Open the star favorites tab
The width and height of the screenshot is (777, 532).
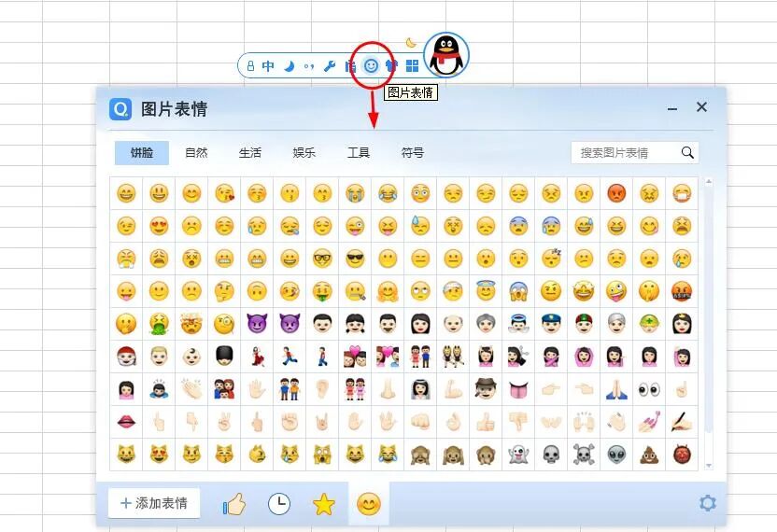click(x=324, y=504)
